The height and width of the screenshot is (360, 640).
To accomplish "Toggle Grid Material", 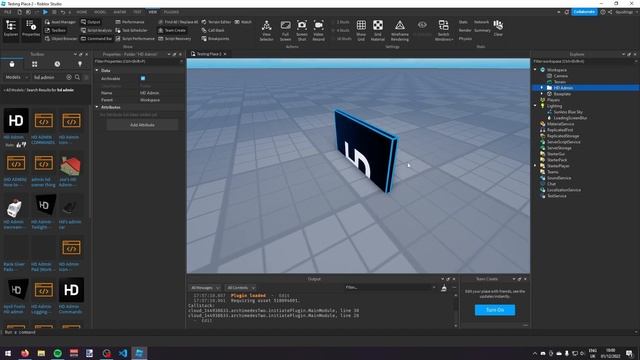I will [378, 30].
